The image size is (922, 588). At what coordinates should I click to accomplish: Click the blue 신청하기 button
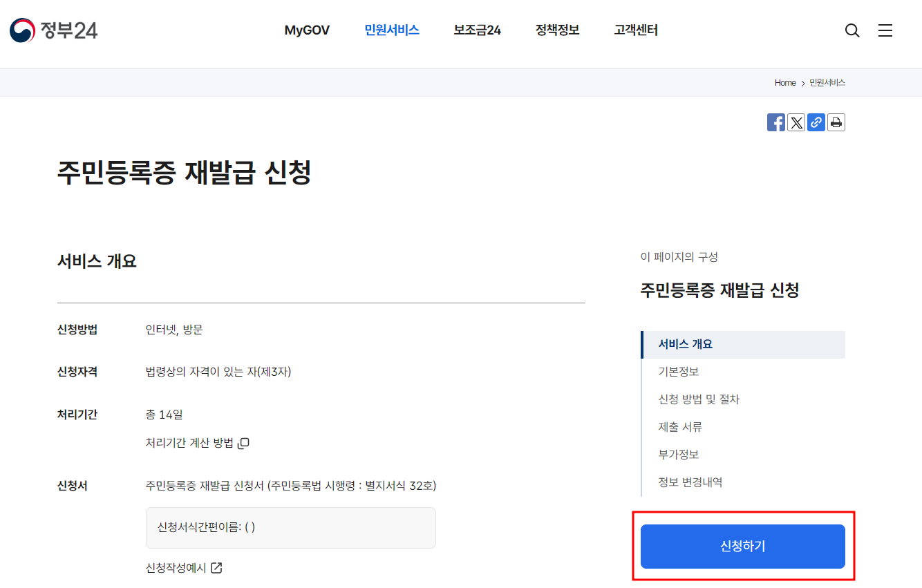[x=743, y=546]
